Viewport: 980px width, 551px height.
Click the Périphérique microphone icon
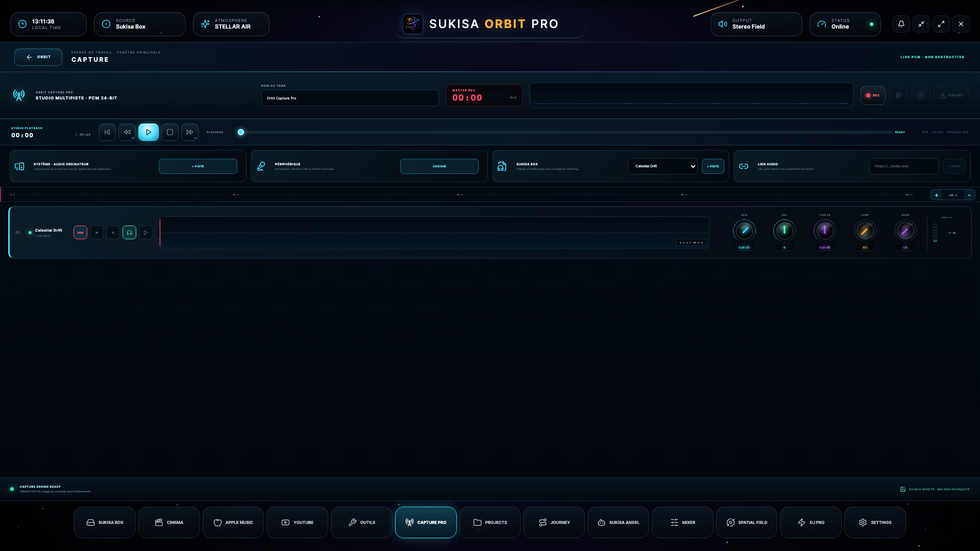(261, 166)
